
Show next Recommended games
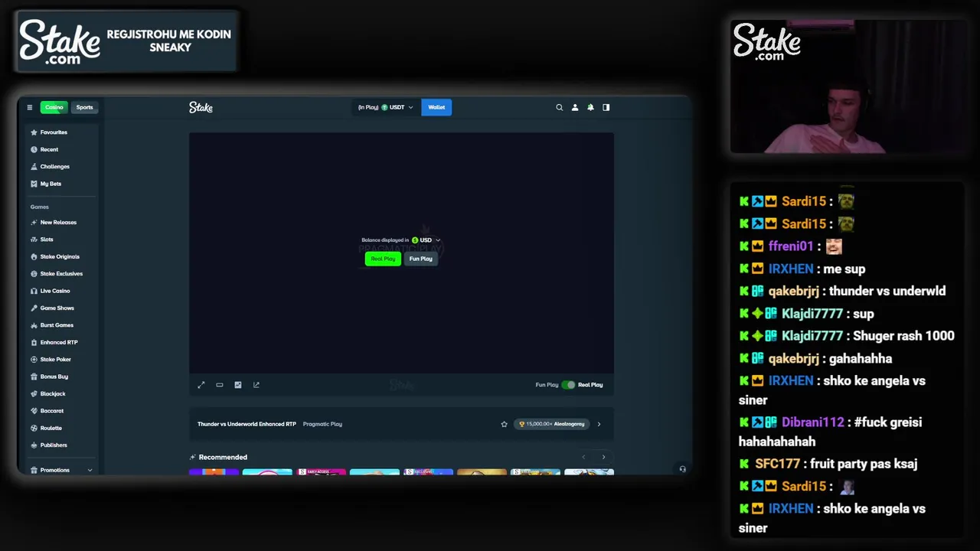point(603,457)
